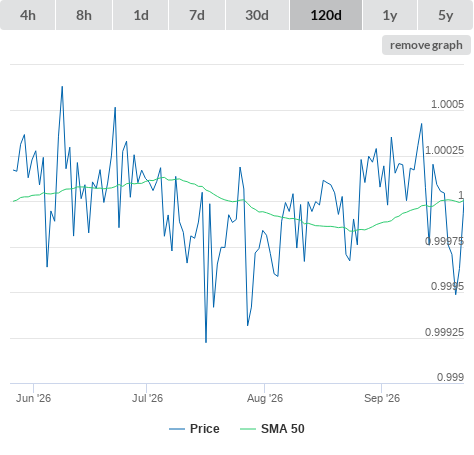
Task: Switch to the 8h time range
Action: [84, 15]
